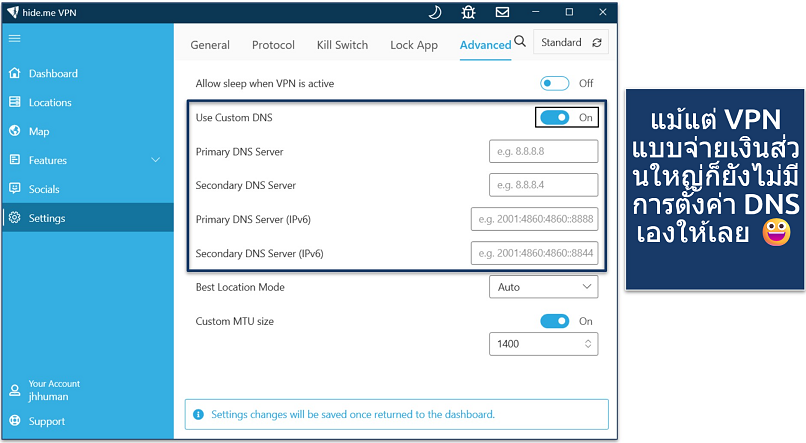Open Dashboard from the sidebar
The height and width of the screenshot is (443, 806).
tap(52, 74)
